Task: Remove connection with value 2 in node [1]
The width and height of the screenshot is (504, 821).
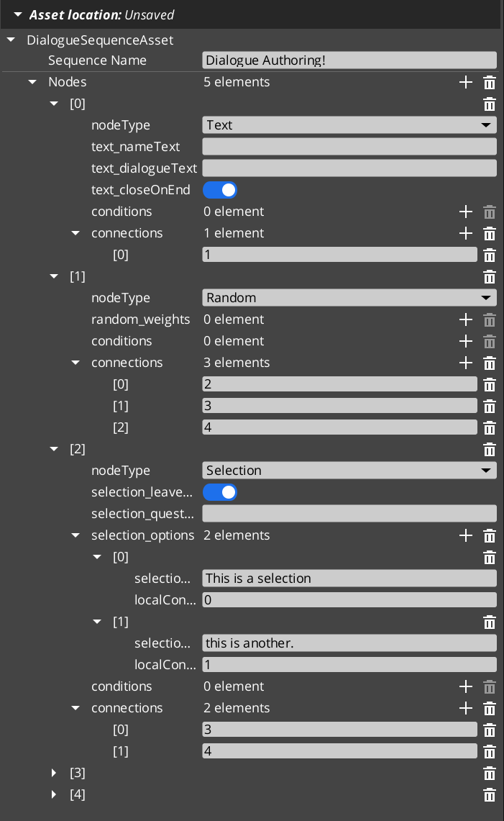Action: (490, 384)
